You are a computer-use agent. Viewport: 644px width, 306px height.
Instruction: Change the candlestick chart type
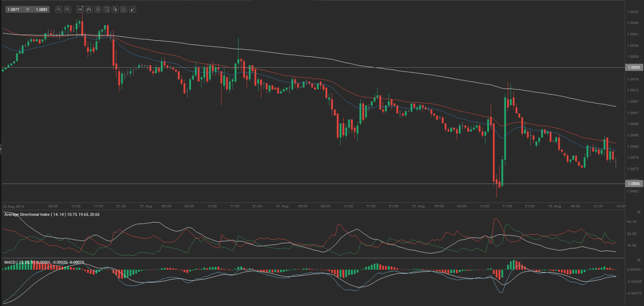tap(89, 9)
